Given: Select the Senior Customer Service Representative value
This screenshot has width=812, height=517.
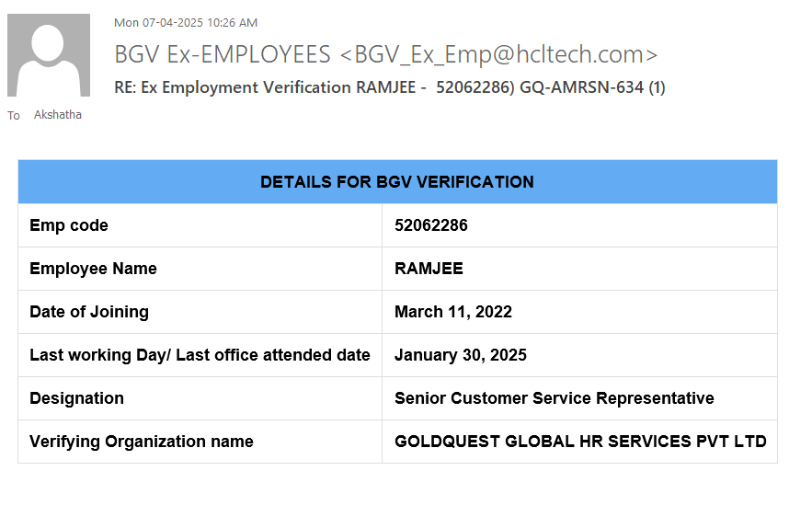Looking at the screenshot, I should (x=554, y=398).
